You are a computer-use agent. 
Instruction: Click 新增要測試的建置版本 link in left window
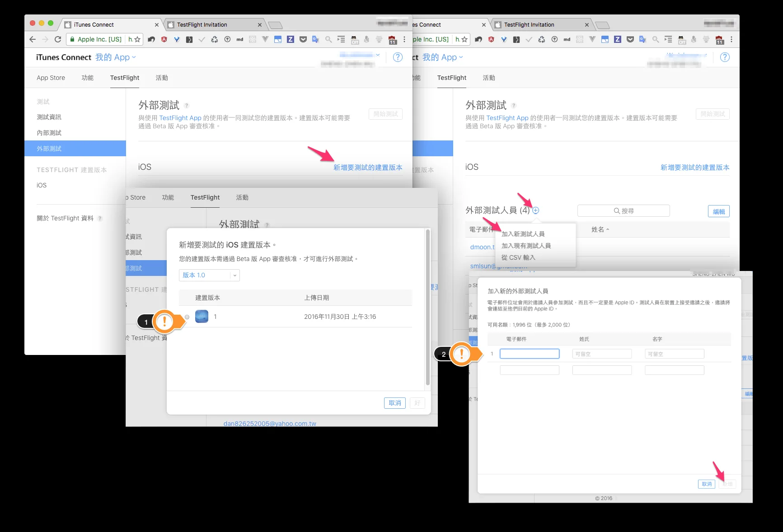pos(368,168)
